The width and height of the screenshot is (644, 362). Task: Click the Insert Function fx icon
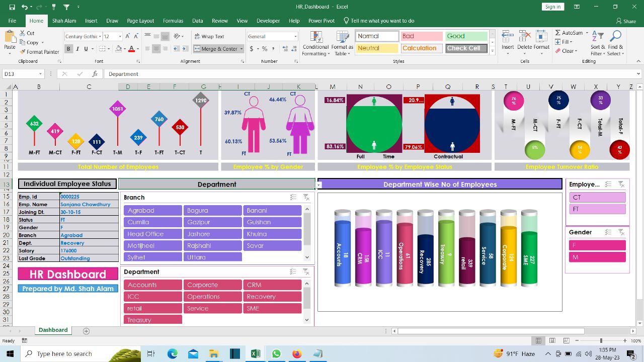click(x=95, y=74)
